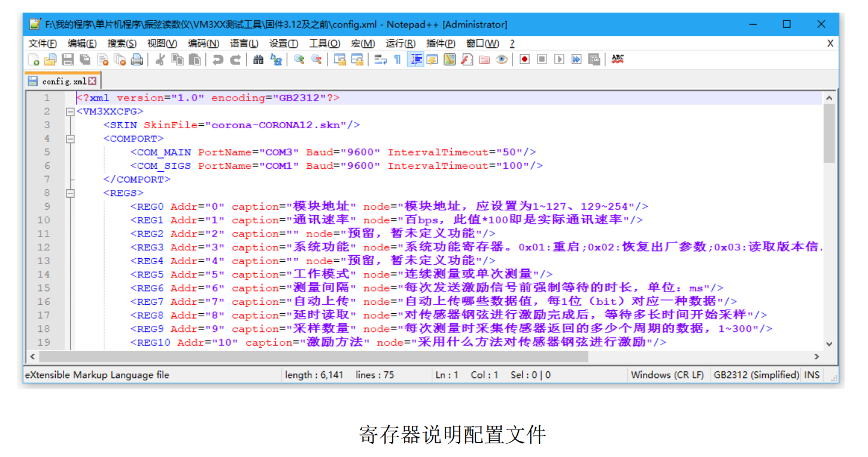Click the Replace toolbar icon
The height and width of the screenshot is (457, 868).
point(275,59)
